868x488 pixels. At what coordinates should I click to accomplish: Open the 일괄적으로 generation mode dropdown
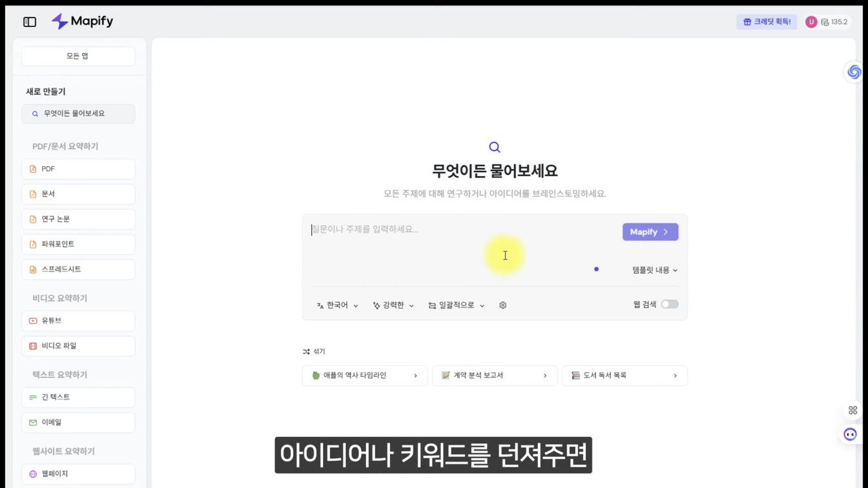(x=456, y=305)
